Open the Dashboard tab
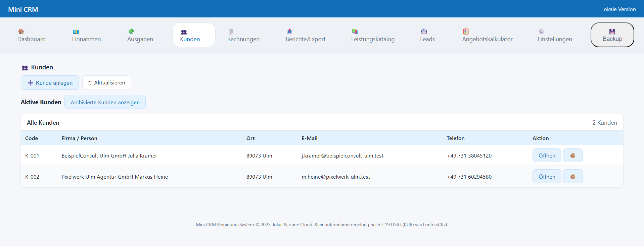 [31, 35]
